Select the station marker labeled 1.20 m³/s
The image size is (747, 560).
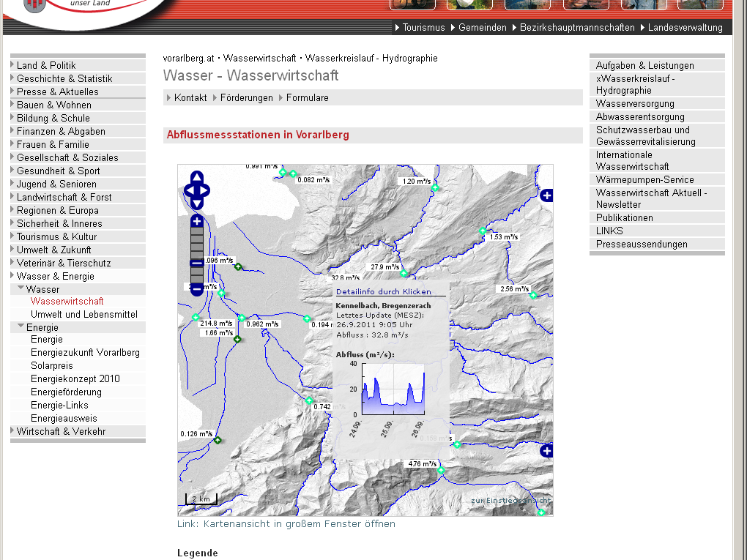point(435,188)
